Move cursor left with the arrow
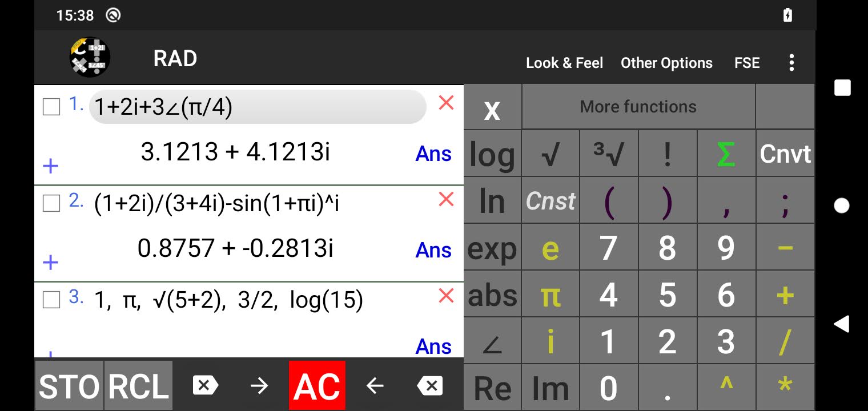The image size is (868, 411). (375, 386)
